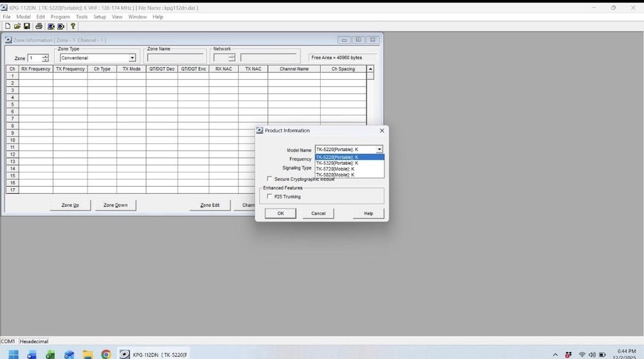Screen dimensions: 644x359
Task: Select TK-5720[Mobile]: K in the list
Action: point(350,169)
